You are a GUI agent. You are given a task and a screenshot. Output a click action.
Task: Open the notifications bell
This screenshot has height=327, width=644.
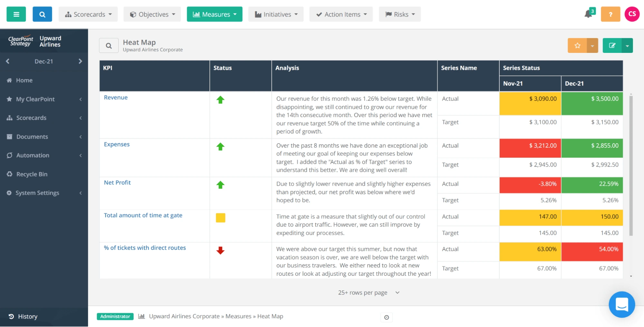(588, 14)
